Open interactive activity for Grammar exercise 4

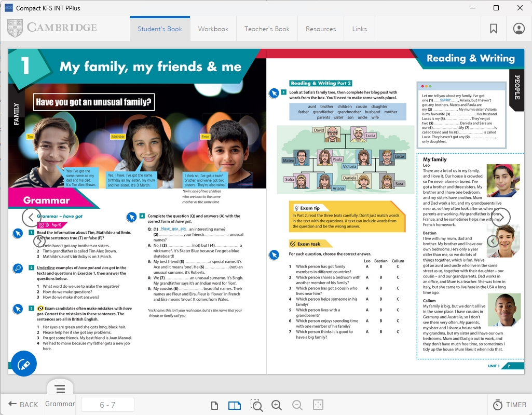(132, 217)
